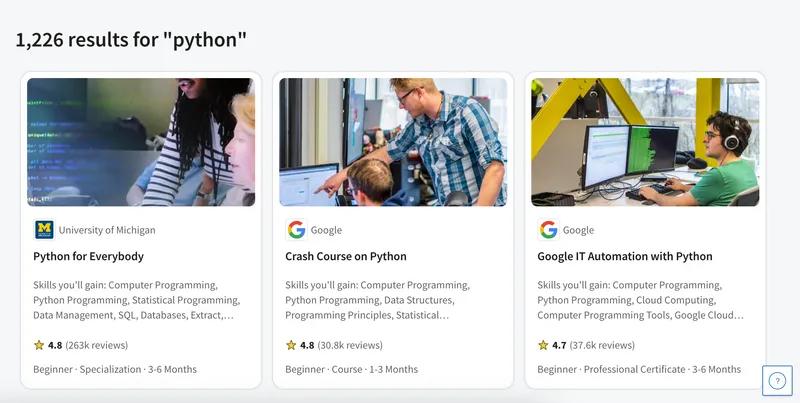The width and height of the screenshot is (800, 403).
Task: Click the University of Michigan partner name
Action: coord(107,230)
